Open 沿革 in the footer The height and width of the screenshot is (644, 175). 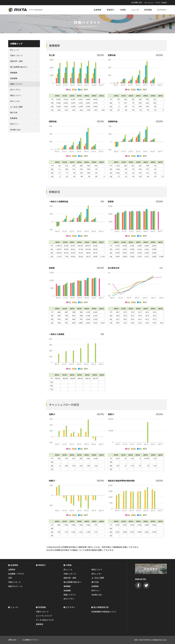pyautogui.click(x=10, y=578)
